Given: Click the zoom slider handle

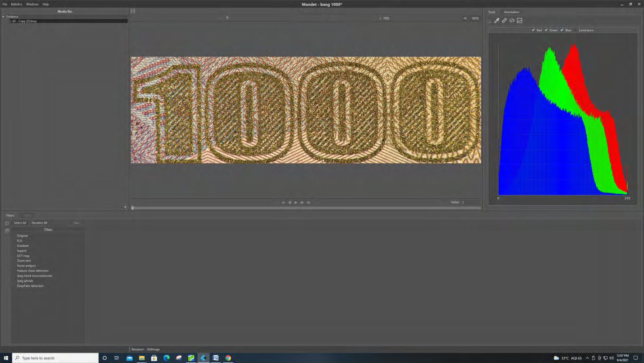Looking at the screenshot, I should (227, 18).
